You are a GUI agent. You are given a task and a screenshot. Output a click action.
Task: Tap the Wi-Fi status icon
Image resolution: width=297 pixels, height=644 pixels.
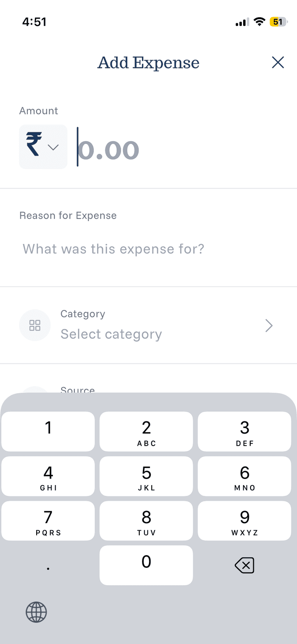click(x=259, y=21)
